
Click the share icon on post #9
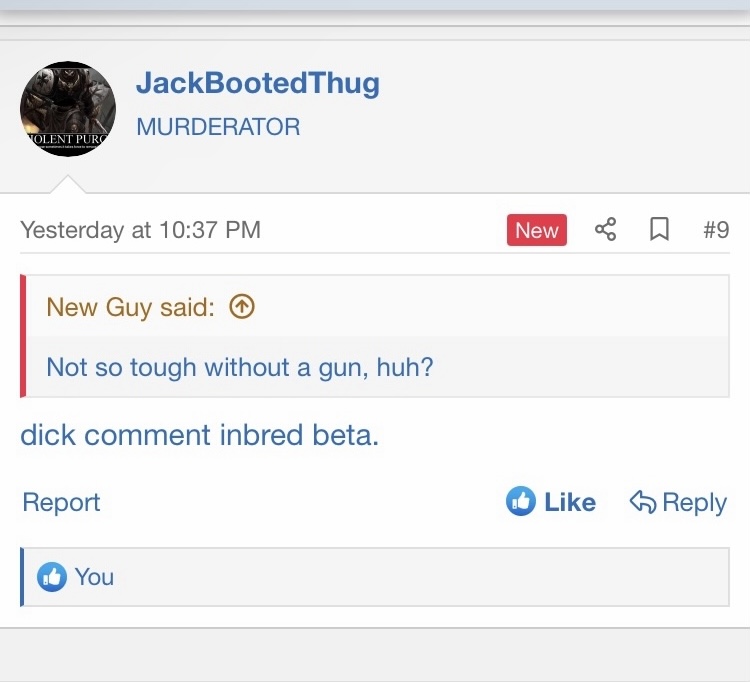[605, 229]
